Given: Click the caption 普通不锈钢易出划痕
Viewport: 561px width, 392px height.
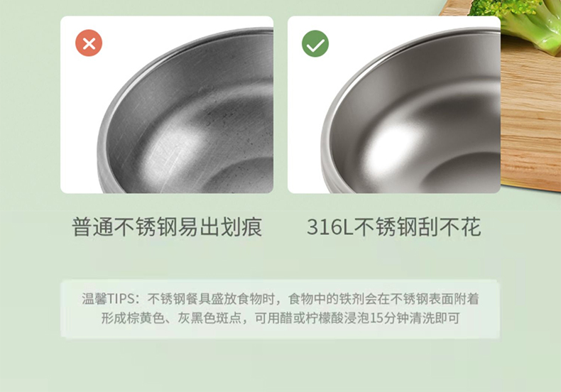Looking at the screenshot, I should click(x=167, y=227).
